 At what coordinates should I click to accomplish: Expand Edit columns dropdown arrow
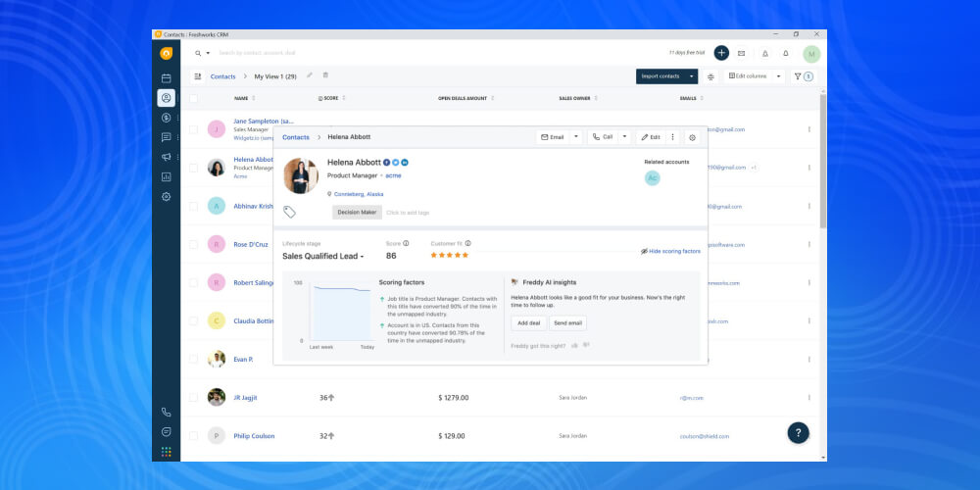(778, 76)
